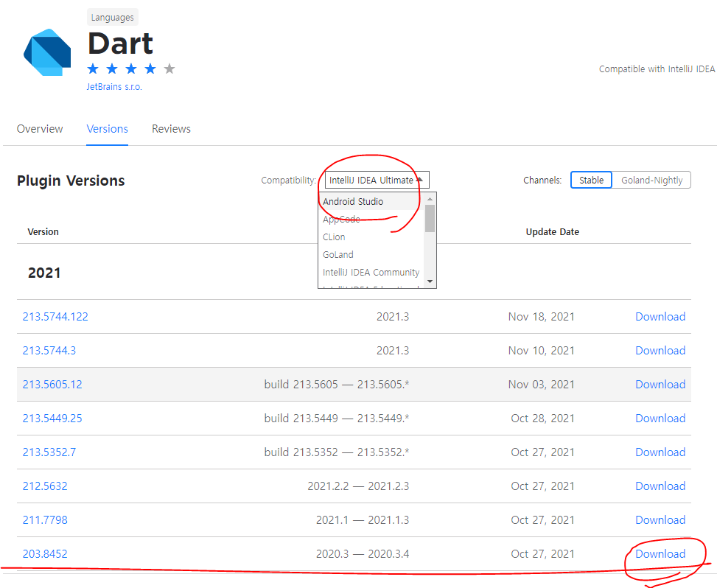Image resolution: width=717 pixels, height=588 pixels.
Task: Open version 212.5632 link
Action: pos(45,486)
